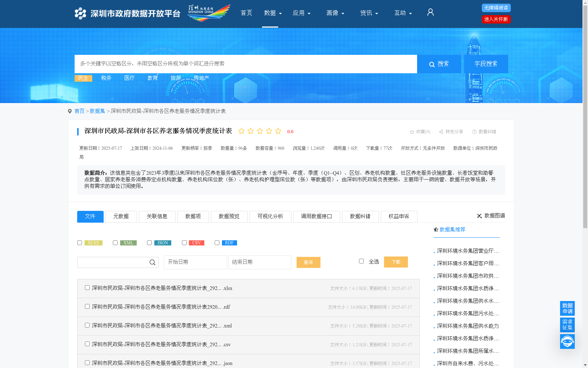Click the 开始日期 start date field
This screenshot has height=368, width=588.
195,262
